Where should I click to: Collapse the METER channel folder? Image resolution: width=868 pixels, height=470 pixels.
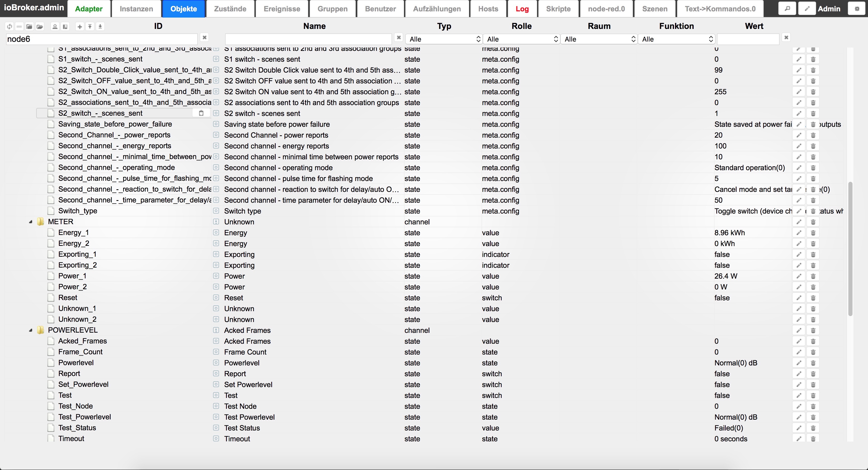[x=31, y=222]
